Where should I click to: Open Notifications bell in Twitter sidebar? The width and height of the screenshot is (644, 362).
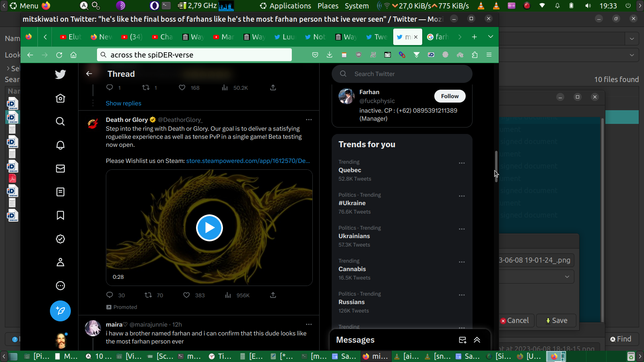coord(60,145)
